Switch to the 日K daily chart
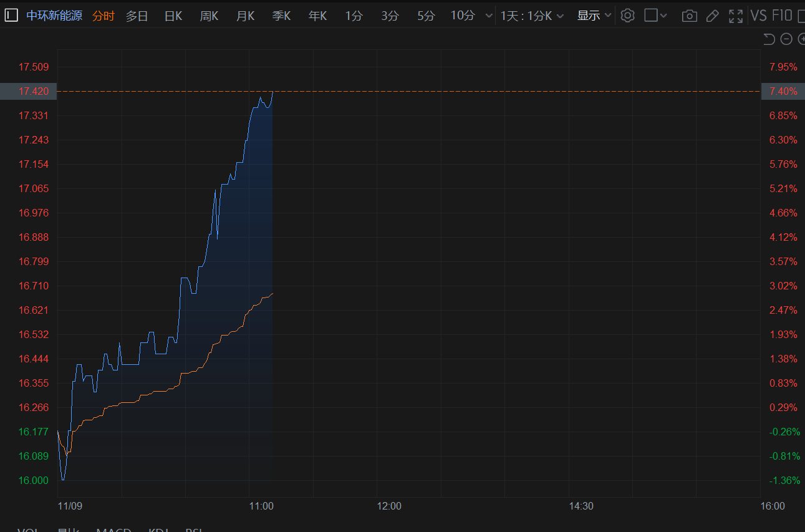The image size is (805, 532). 173,16
